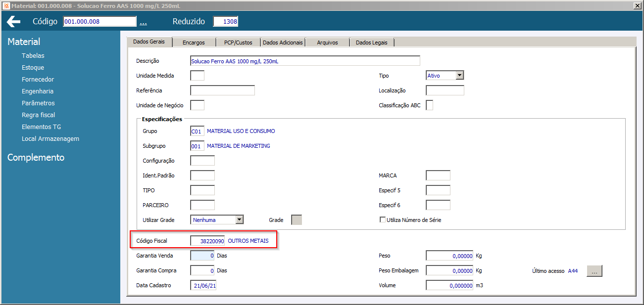Click the Código Fiscal field 38220090
The height and width of the screenshot is (305, 644).
point(207,241)
